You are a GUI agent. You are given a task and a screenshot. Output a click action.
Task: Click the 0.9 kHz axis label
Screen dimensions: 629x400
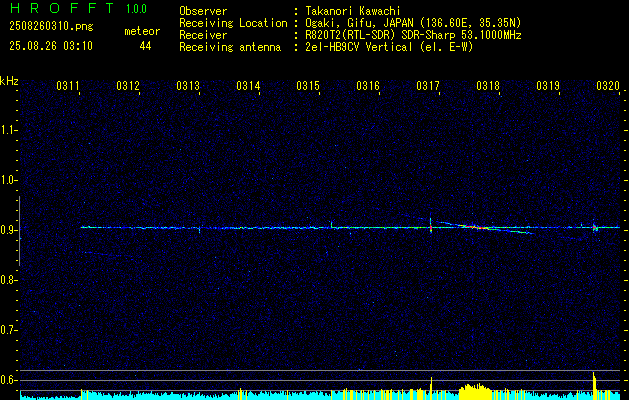[x=8, y=230]
